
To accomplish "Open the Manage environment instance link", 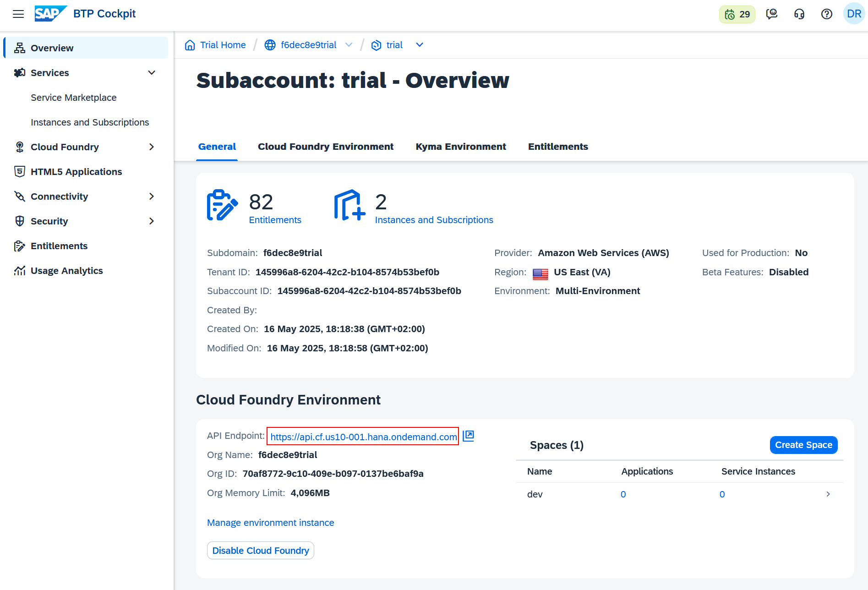I will coord(270,523).
